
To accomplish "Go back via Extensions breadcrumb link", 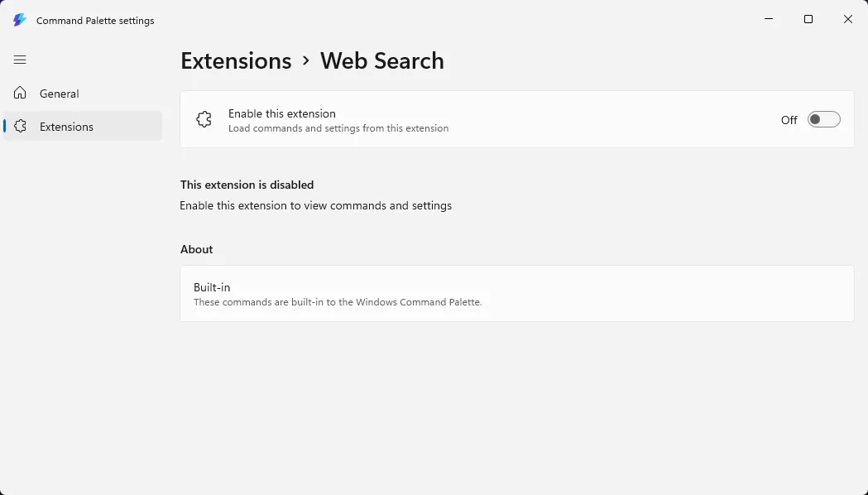I will pos(236,61).
